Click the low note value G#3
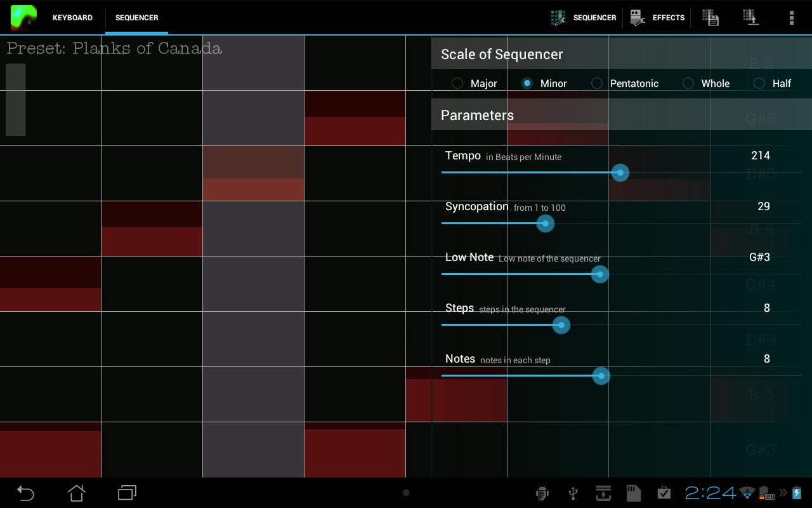812x508 pixels. click(x=759, y=257)
